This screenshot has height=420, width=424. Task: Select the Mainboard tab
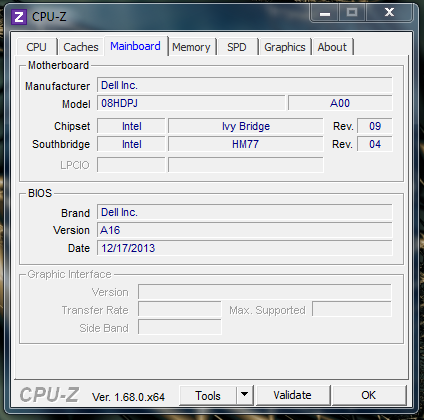[135, 46]
